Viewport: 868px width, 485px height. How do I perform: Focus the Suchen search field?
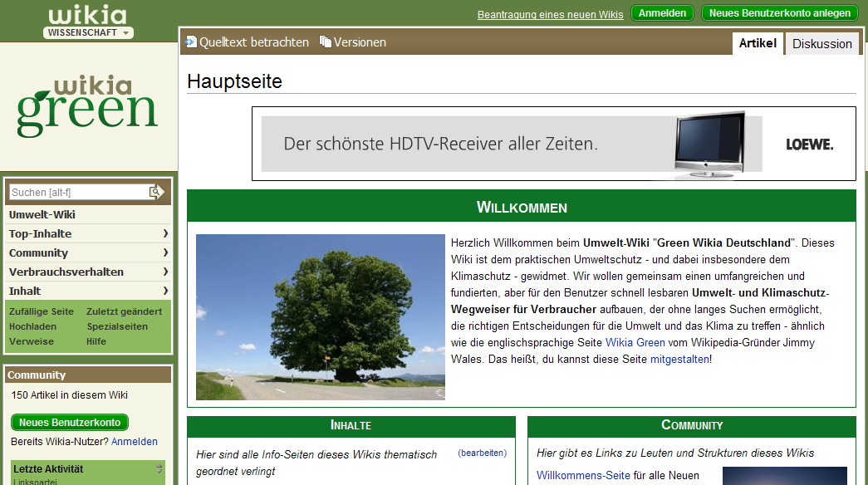point(79,192)
